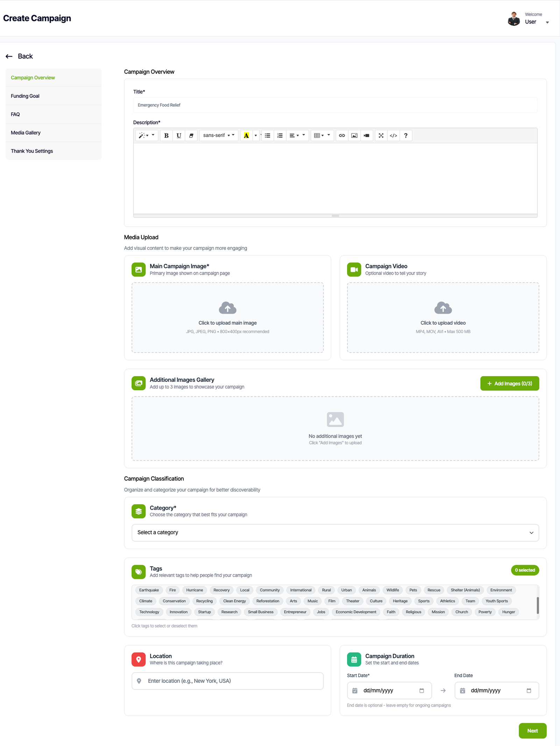The image size is (560, 746).
Task: Insert an image into the description
Action: click(354, 135)
